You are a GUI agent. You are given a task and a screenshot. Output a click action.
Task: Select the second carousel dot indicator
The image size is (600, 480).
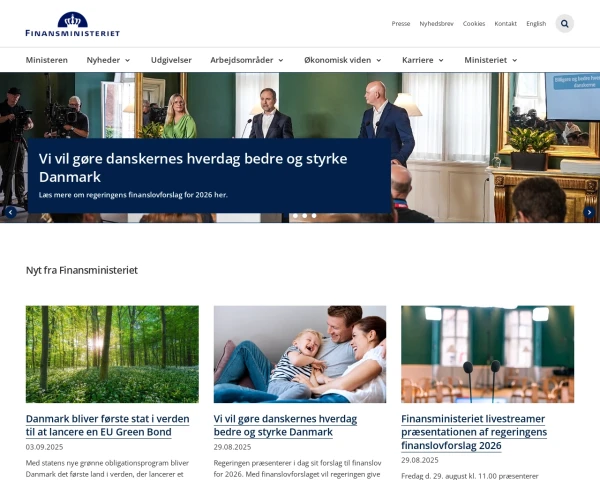[x=305, y=216]
